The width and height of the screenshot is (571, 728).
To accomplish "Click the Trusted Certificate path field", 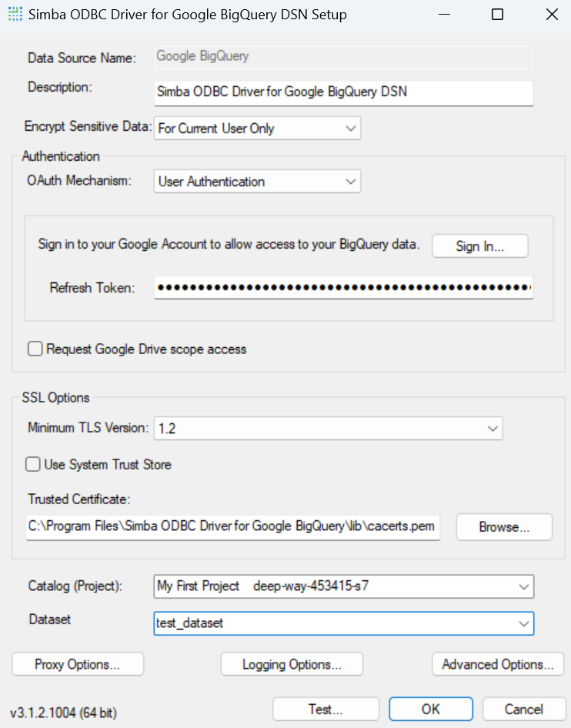I will [x=233, y=527].
